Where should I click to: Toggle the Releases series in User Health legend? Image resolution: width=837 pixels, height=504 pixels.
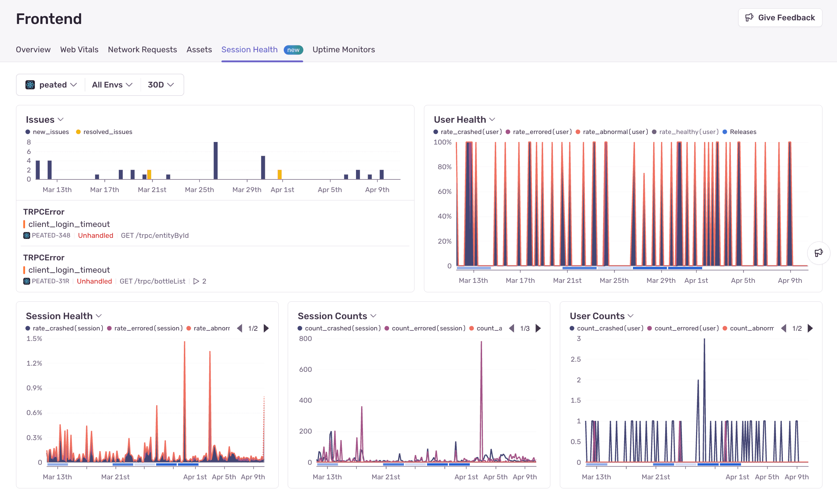pos(739,132)
